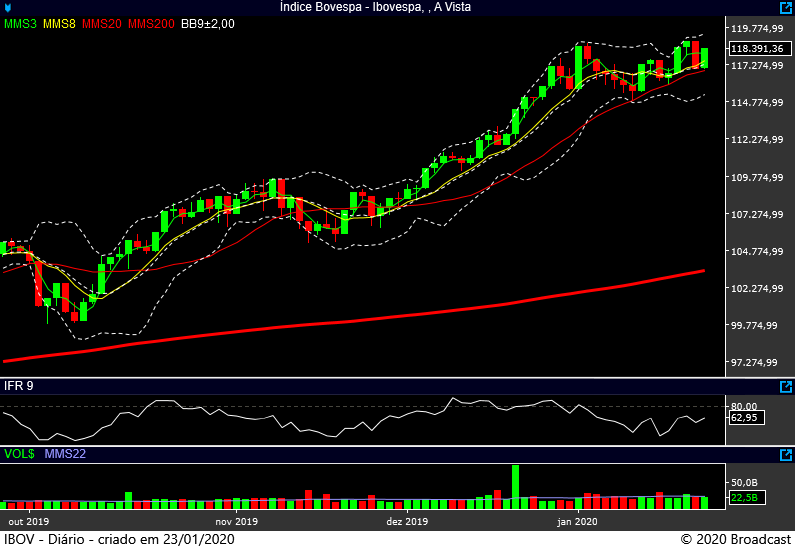Select the BB9±2,00 Bollinger Bands label
Viewport: 795px width, 547px height.
coord(207,24)
